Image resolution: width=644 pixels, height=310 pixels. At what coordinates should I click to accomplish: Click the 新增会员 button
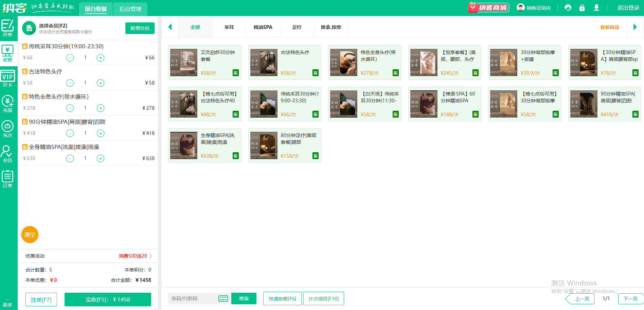[x=140, y=28]
